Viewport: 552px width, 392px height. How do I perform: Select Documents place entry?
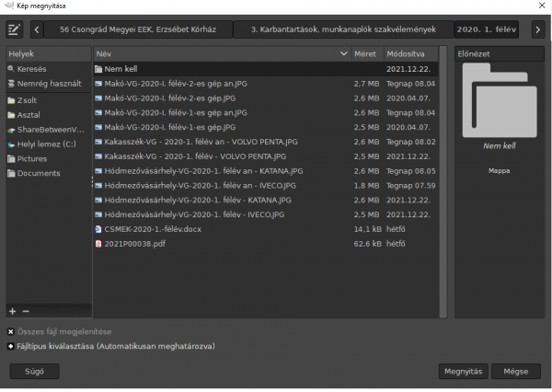(49, 173)
